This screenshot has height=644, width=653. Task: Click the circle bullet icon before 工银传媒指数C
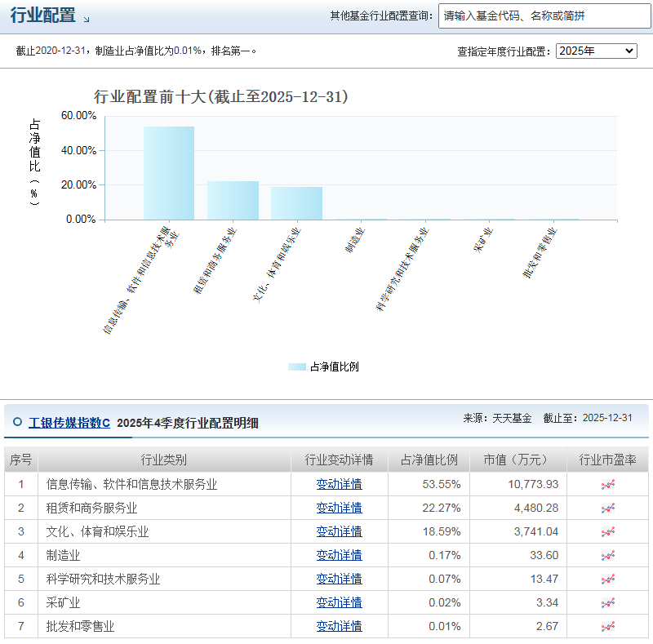pyautogui.click(x=17, y=422)
